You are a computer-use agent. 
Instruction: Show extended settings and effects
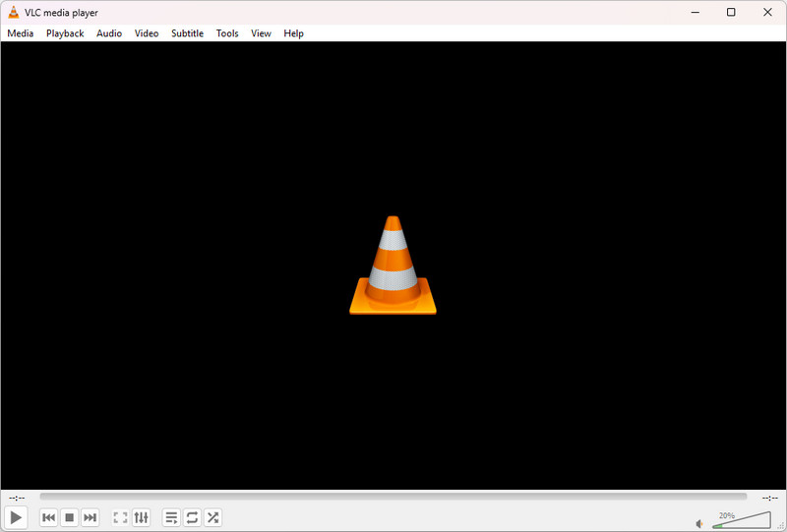[142, 517]
